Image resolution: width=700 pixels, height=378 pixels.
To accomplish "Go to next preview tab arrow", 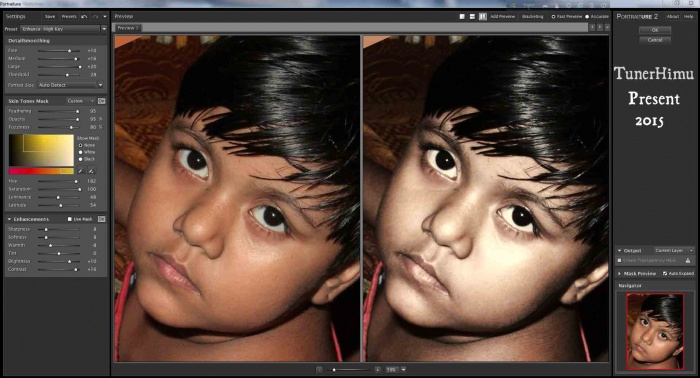I will point(600,28).
